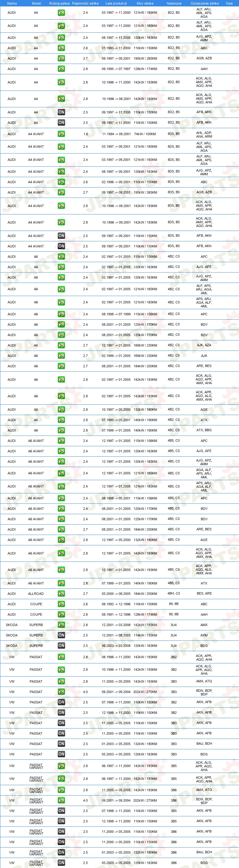The image size is (239, 868).
Task: Click the AYM engine code cell
Action: [x=204, y=635]
